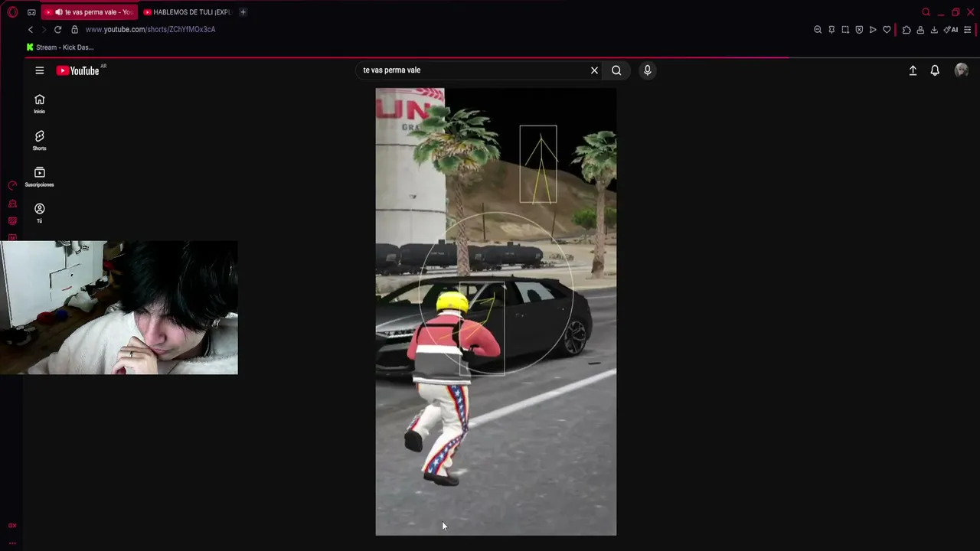Open the easy setup sliders icon

(968, 30)
